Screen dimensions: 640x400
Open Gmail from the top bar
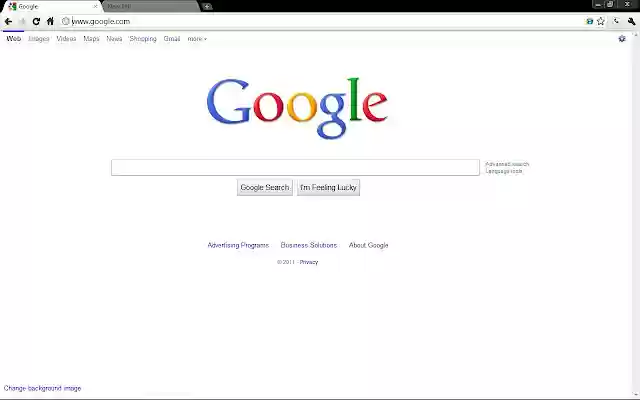(172, 39)
